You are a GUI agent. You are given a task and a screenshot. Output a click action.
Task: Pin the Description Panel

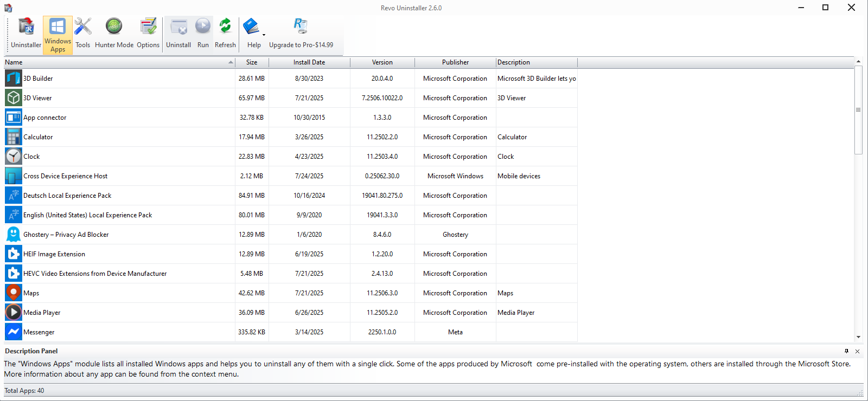coord(846,351)
